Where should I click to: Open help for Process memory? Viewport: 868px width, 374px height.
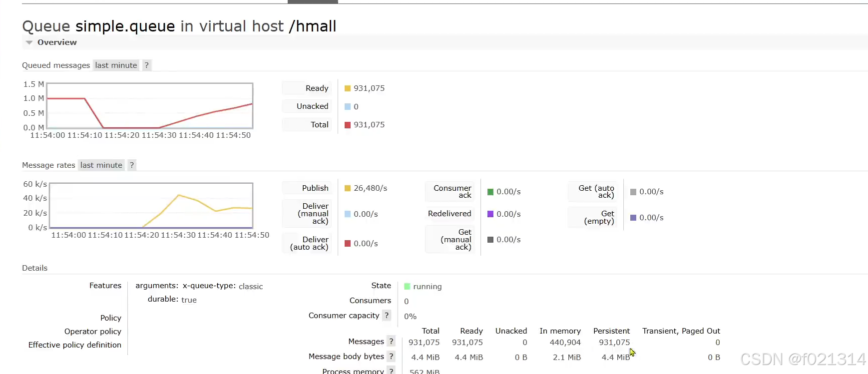click(x=392, y=371)
